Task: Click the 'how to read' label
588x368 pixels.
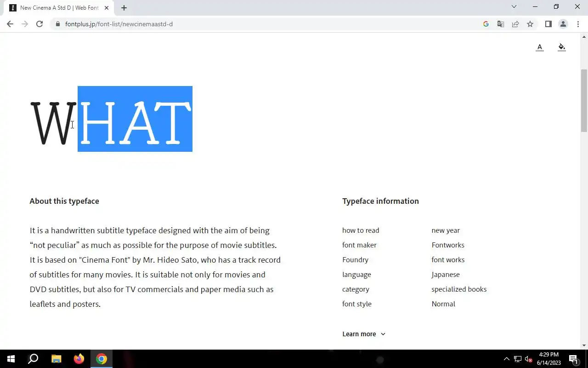Action: (361, 230)
